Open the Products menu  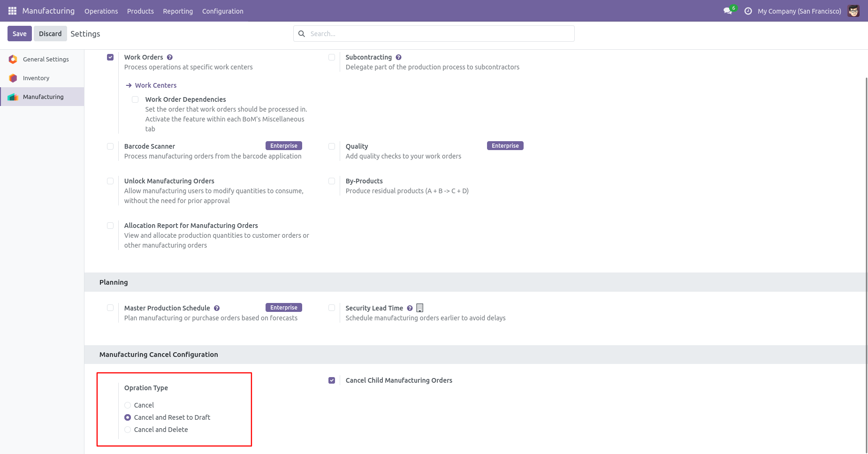(140, 11)
